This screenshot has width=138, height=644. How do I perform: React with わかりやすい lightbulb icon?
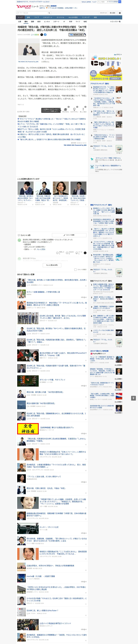(74, 109)
